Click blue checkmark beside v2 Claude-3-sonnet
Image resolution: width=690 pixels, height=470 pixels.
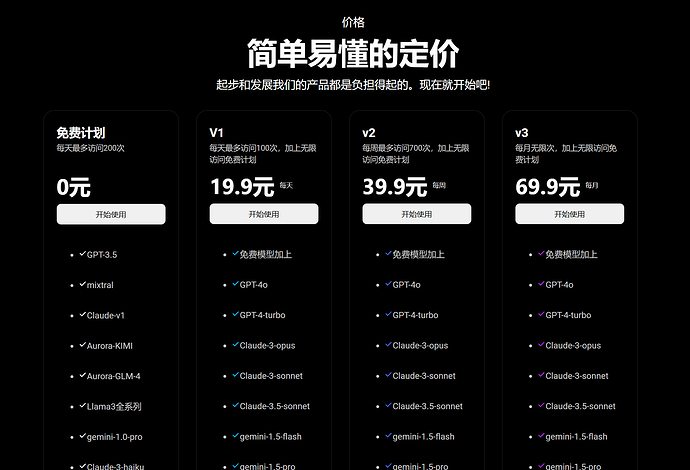pyautogui.click(x=388, y=375)
